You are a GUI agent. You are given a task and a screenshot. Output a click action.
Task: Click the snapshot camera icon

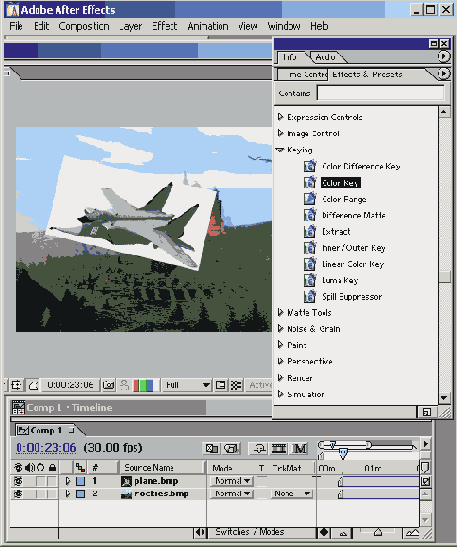pos(108,385)
